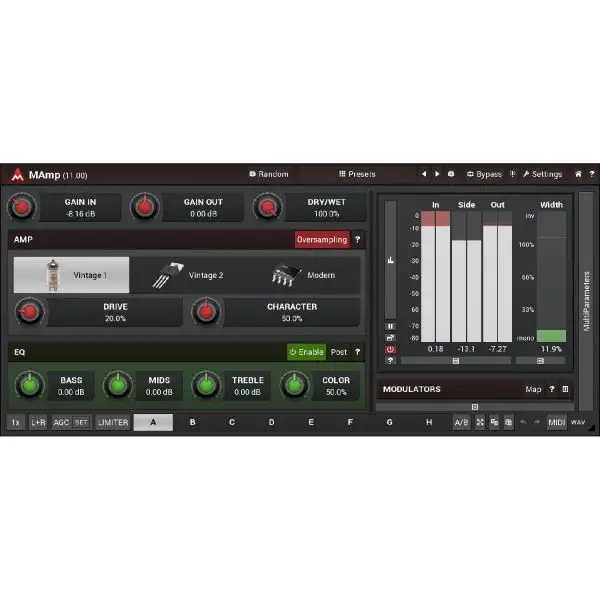This screenshot has width=600, height=600.
Task: Open the Settings menu
Action: tap(541, 174)
